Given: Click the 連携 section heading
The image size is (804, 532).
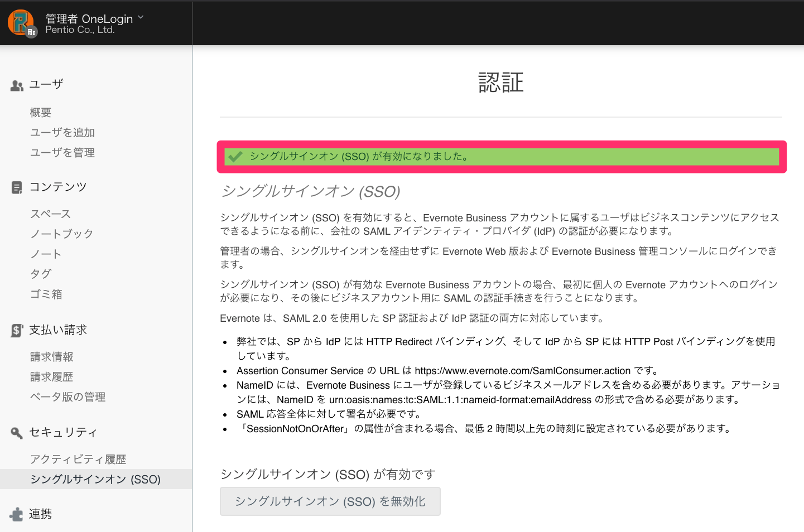Looking at the screenshot, I should click(x=41, y=514).
